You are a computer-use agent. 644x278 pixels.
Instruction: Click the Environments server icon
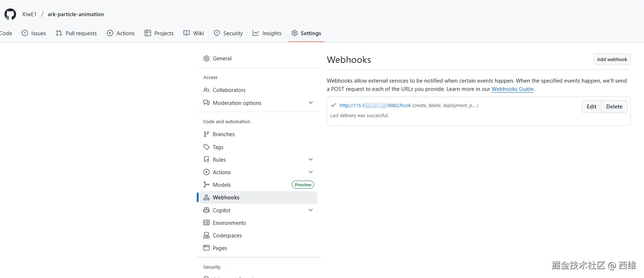(207, 223)
